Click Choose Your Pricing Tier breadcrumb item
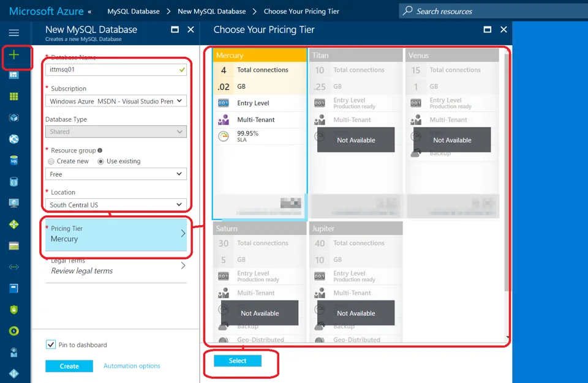The height and width of the screenshot is (383, 588). [301, 11]
